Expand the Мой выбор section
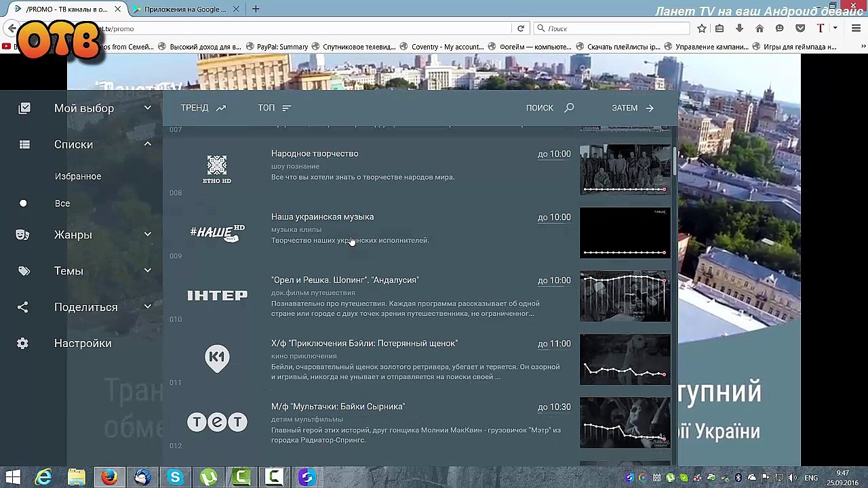Screen dimensions: 868x488 coord(147,108)
